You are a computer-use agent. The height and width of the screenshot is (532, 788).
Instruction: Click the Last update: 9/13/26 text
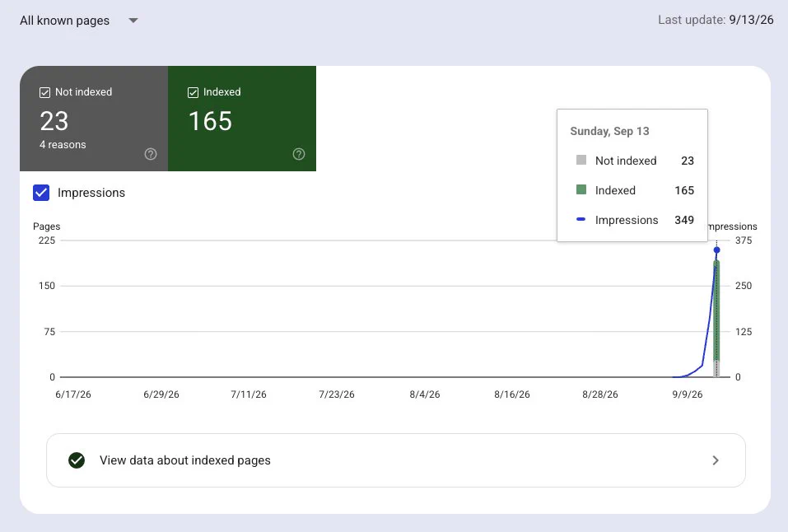point(716,20)
